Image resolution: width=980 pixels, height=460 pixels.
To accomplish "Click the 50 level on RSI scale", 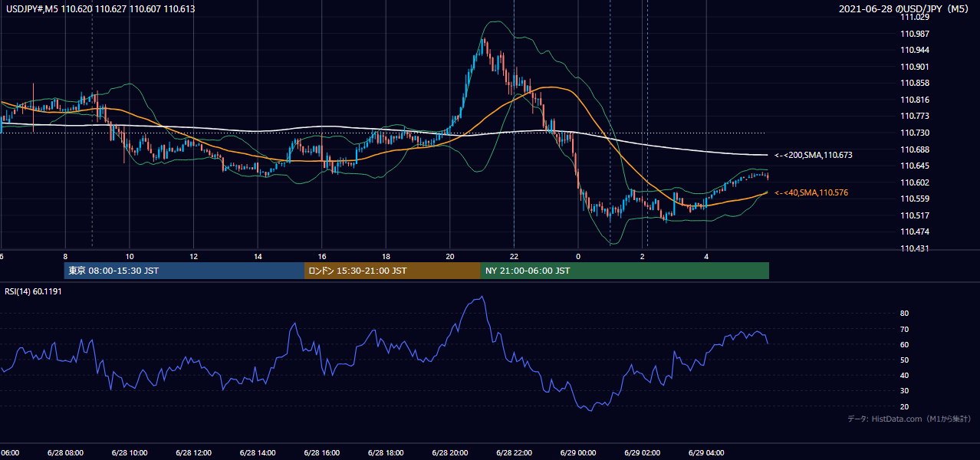I will [905, 360].
